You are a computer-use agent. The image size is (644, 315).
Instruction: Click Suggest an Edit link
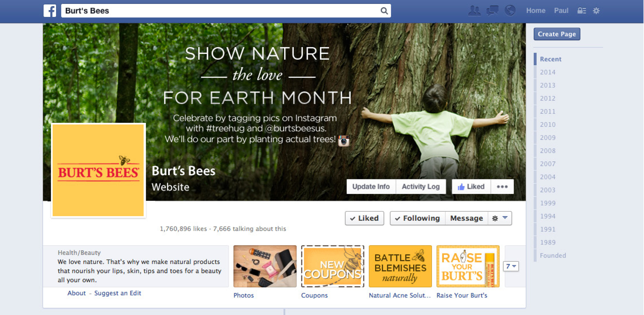click(118, 293)
